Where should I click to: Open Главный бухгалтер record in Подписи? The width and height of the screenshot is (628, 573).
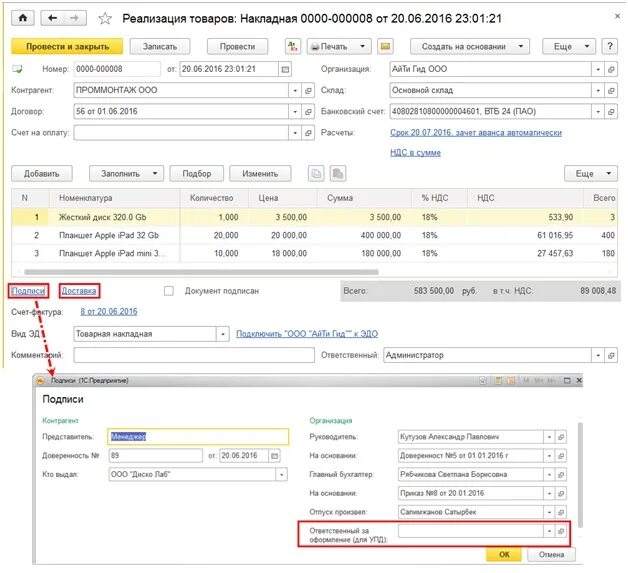[x=561, y=474]
